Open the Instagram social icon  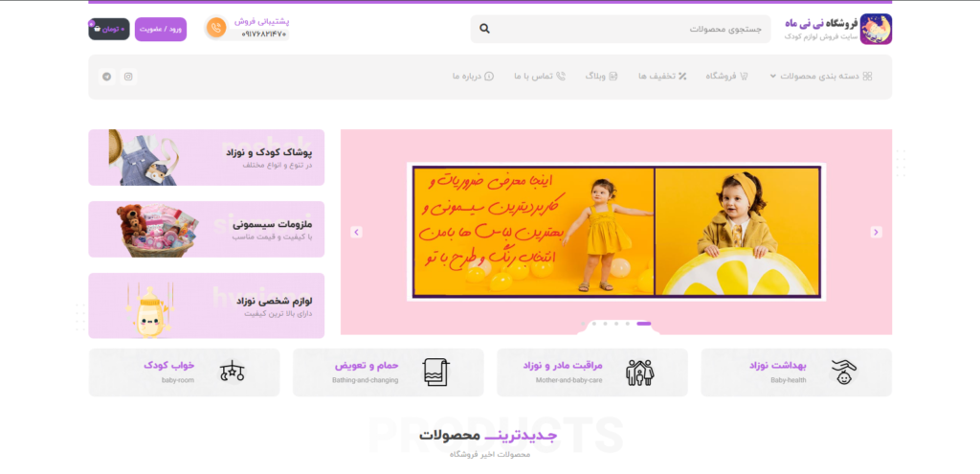click(x=129, y=77)
